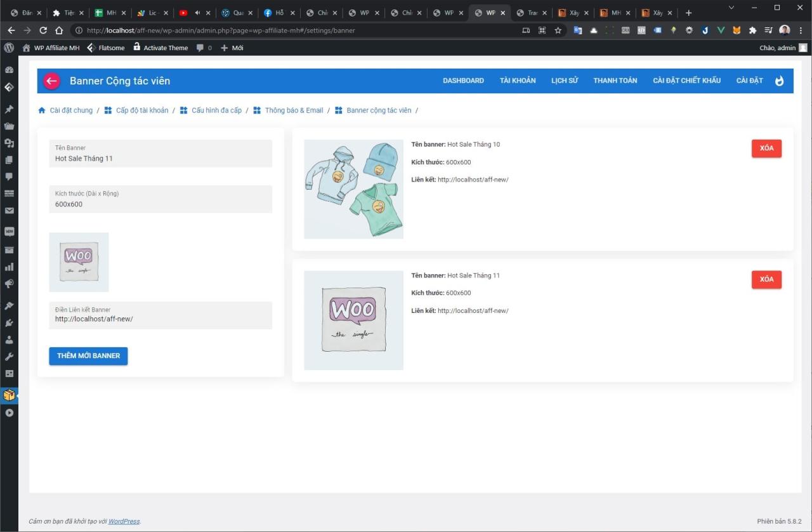
Task: Click the home icon in the breadcrumb bar
Action: 43,110
